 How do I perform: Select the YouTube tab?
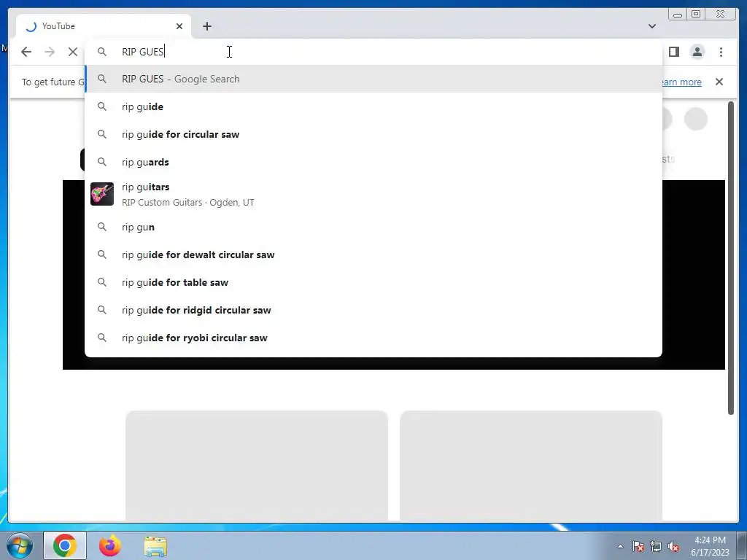104,26
